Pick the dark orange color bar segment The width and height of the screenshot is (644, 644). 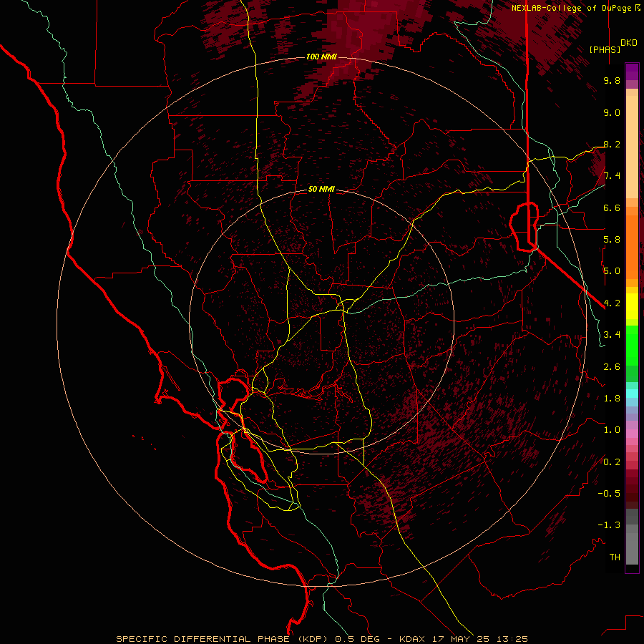coord(632,247)
